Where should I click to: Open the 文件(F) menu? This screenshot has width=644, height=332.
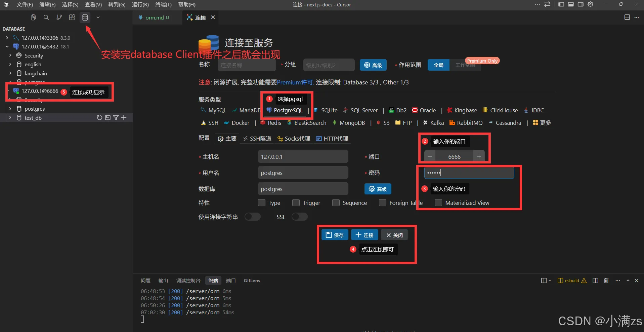[x=25, y=5]
